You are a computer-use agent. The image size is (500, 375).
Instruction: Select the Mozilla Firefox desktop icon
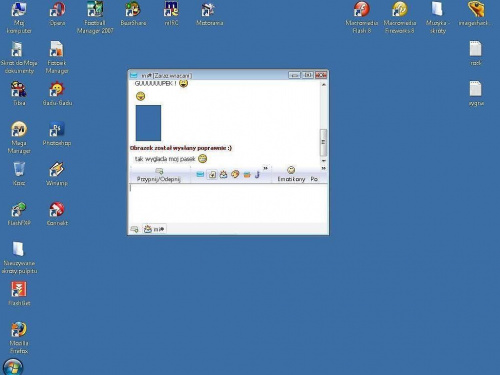[x=19, y=337]
